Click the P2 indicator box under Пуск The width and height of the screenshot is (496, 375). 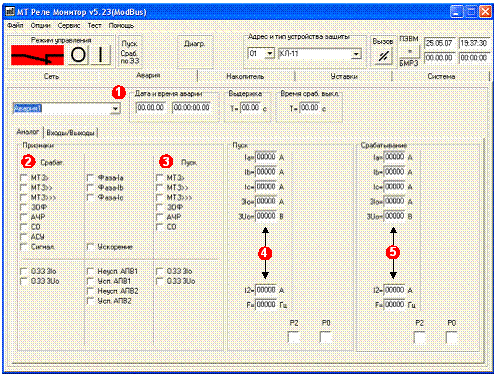click(294, 337)
